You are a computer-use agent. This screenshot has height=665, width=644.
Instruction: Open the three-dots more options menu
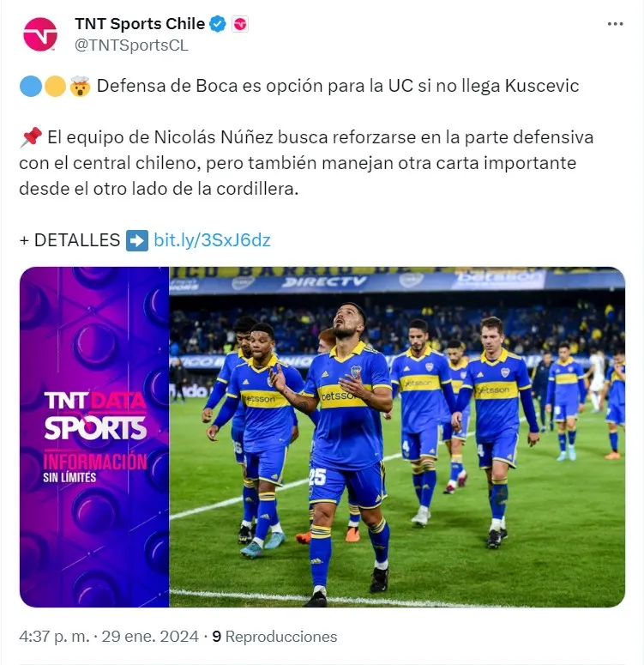coord(615,24)
